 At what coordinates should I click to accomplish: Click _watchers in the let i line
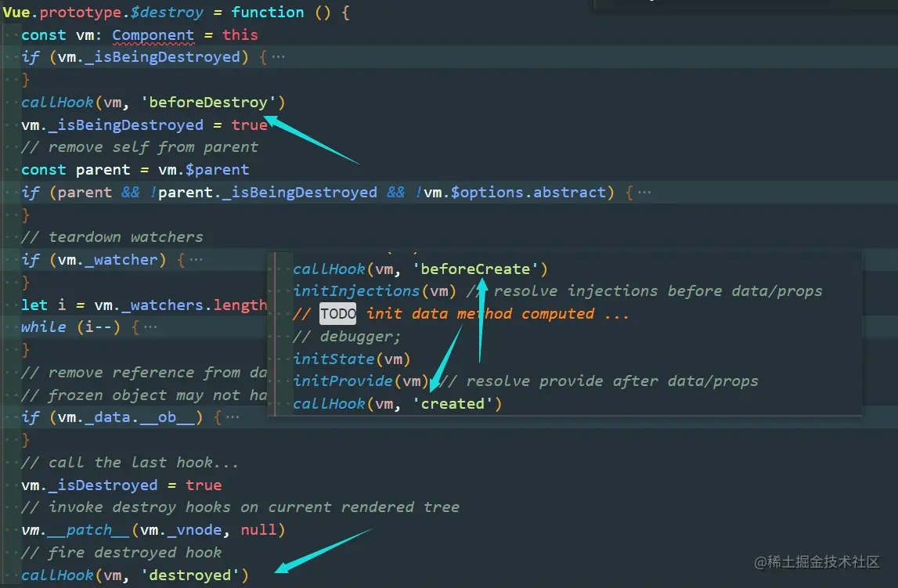click(162, 305)
